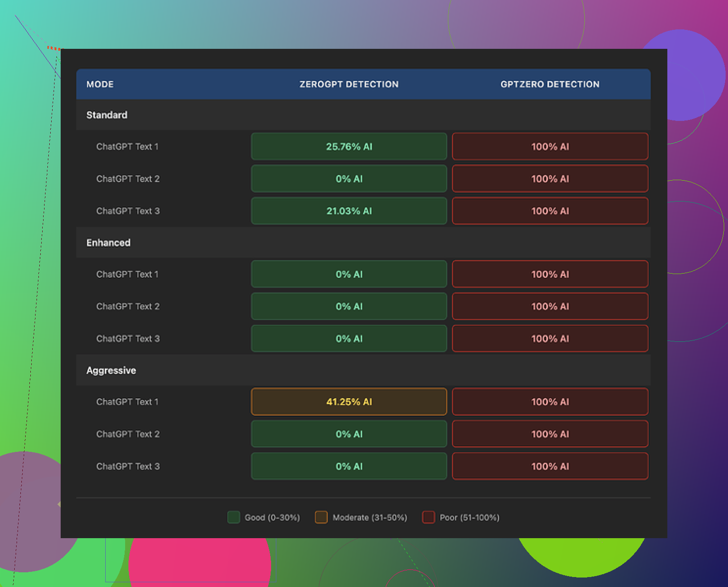
Task: Click Enhanced ChatGPT Text 1 ZeroGPT 0% cell
Action: (349, 274)
